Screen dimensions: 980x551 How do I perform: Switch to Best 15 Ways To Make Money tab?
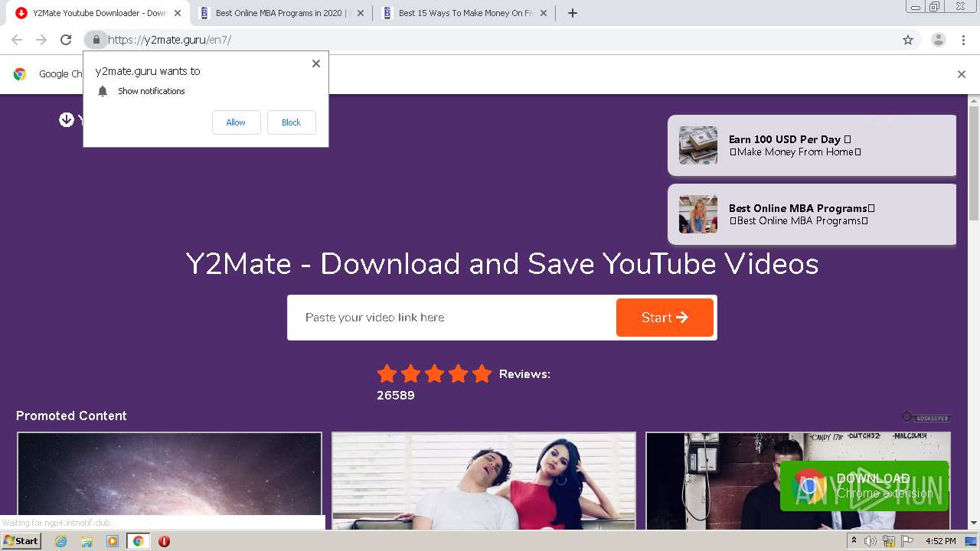click(463, 13)
